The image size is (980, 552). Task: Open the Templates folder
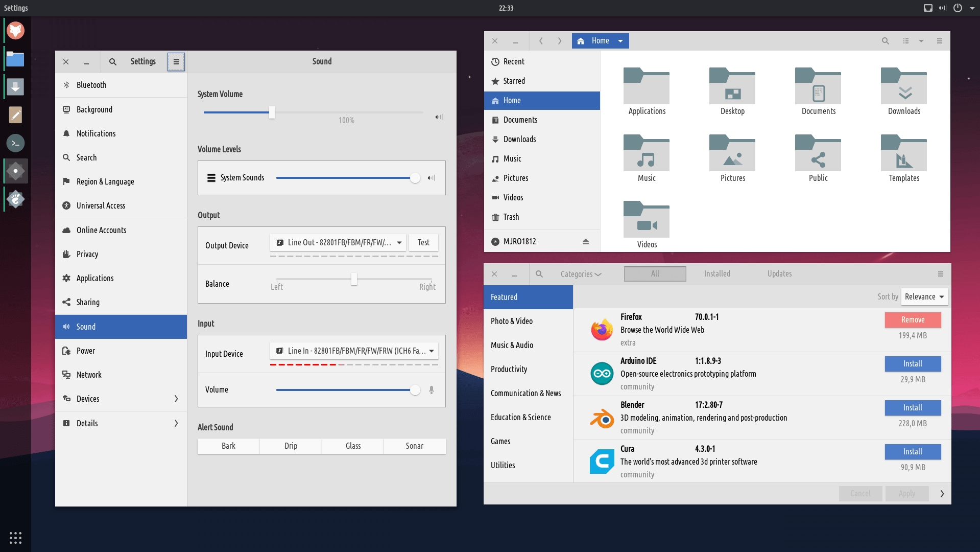(x=903, y=158)
